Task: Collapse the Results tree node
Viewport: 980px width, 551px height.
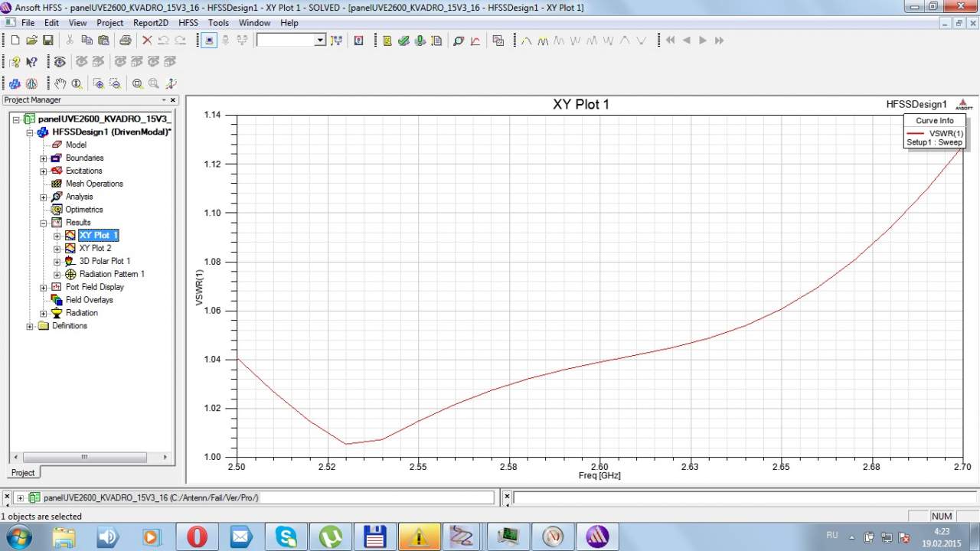Action: 44,223
